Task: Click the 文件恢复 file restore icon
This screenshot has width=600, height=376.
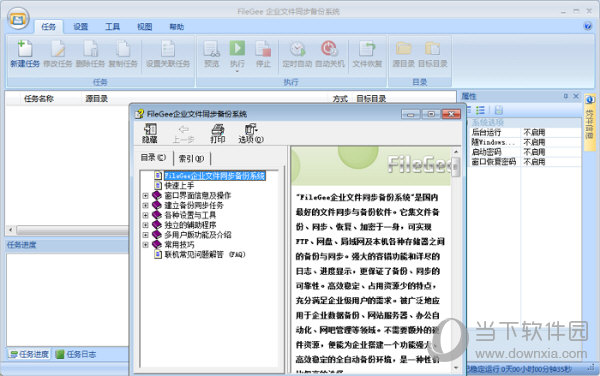Action: tap(367, 50)
